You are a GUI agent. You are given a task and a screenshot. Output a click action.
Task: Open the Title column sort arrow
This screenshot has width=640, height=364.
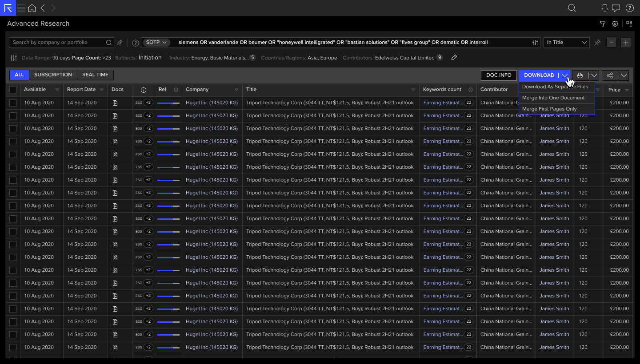(414, 90)
